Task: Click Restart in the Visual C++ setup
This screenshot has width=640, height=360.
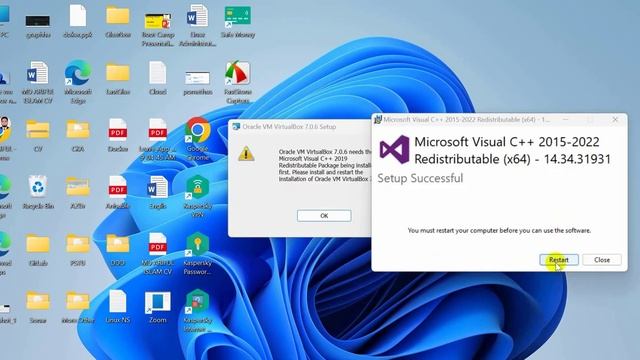Action: (x=559, y=260)
